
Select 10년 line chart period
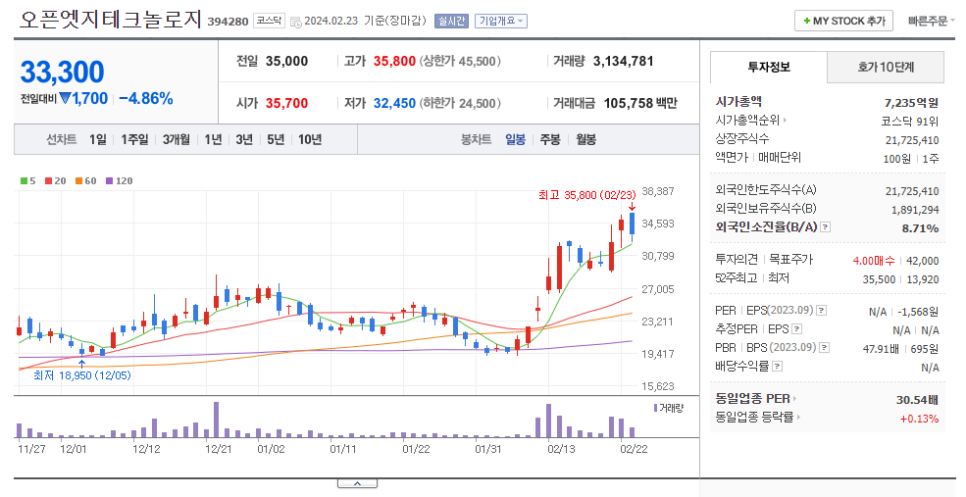310,140
